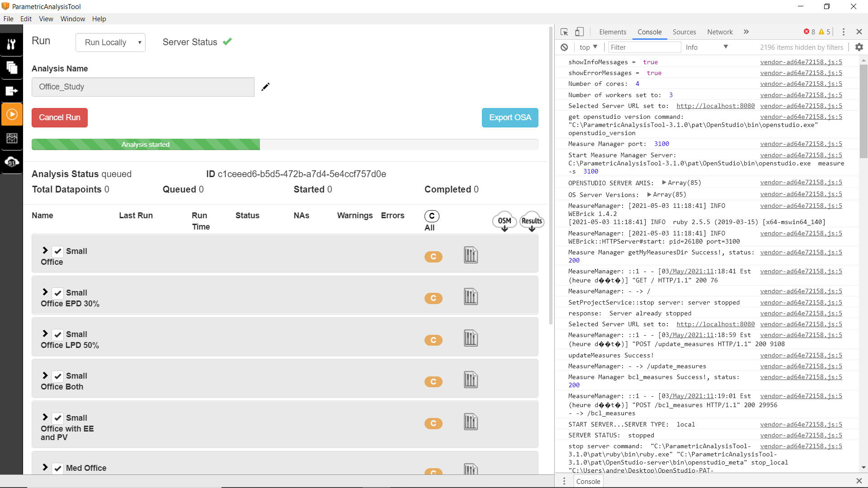868x488 pixels.
Task: Open the Window menu
Action: coord(72,19)
